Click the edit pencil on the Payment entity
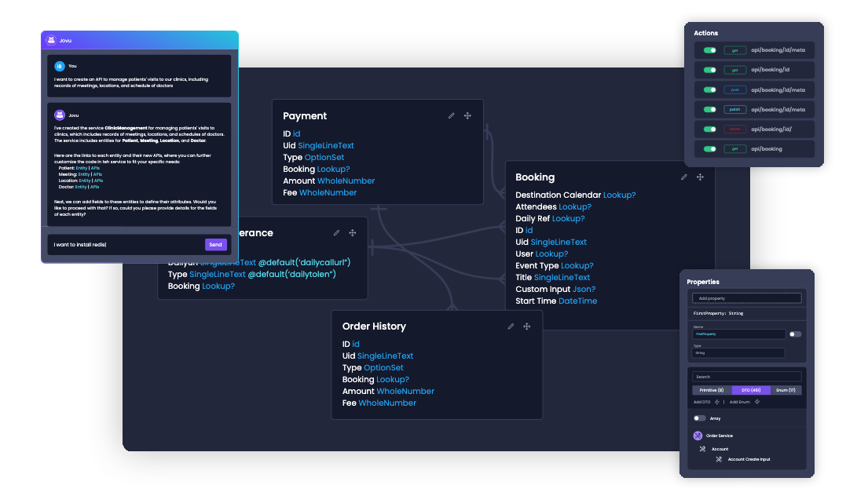Screen dimensions: 868x496 click(451, 115)
